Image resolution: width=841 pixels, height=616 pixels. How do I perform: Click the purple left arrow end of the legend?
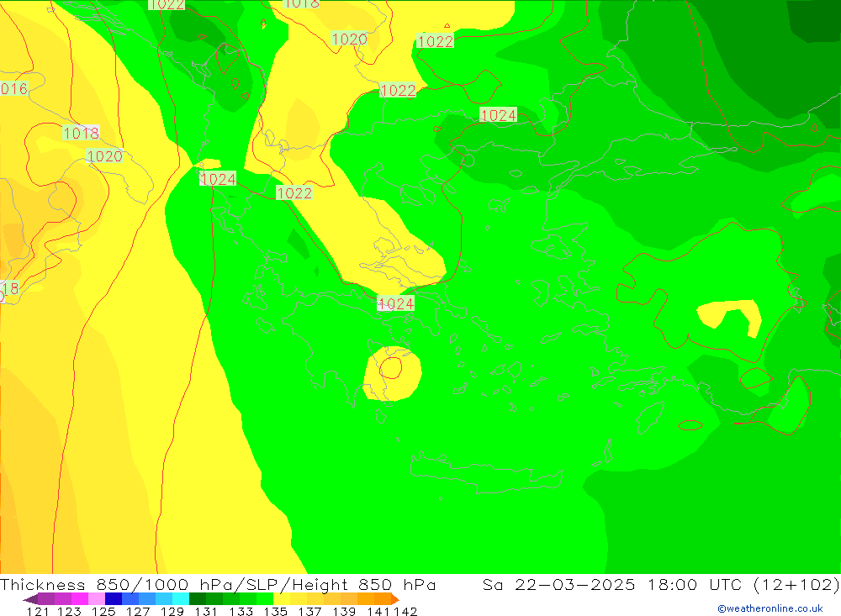click(30, 599)
